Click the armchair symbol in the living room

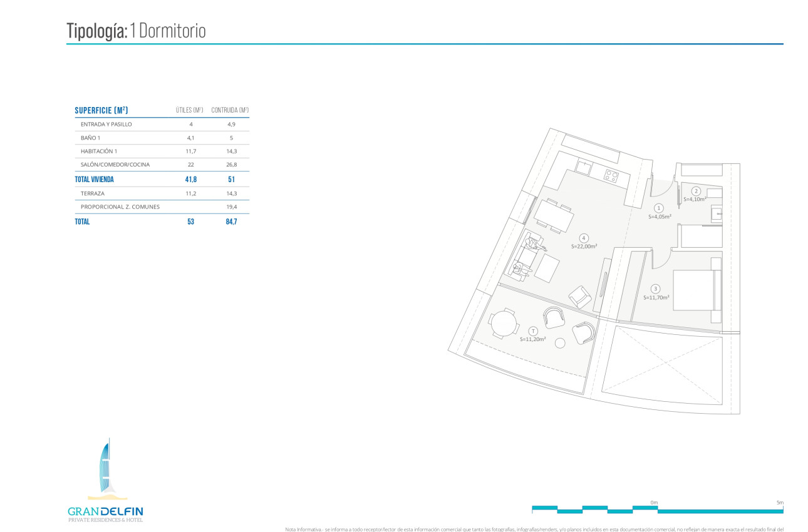click(580, 297)
